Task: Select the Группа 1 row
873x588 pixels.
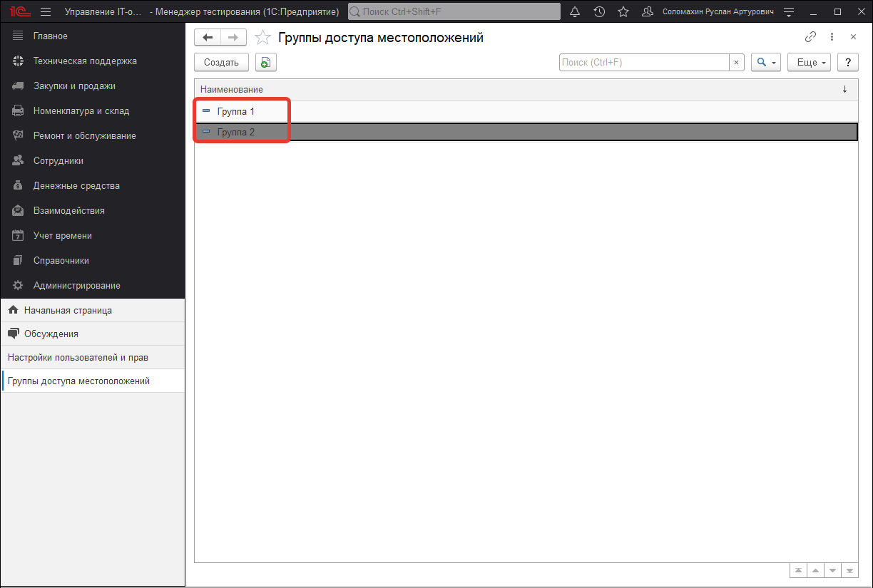Action: click(x=236, y=111)
